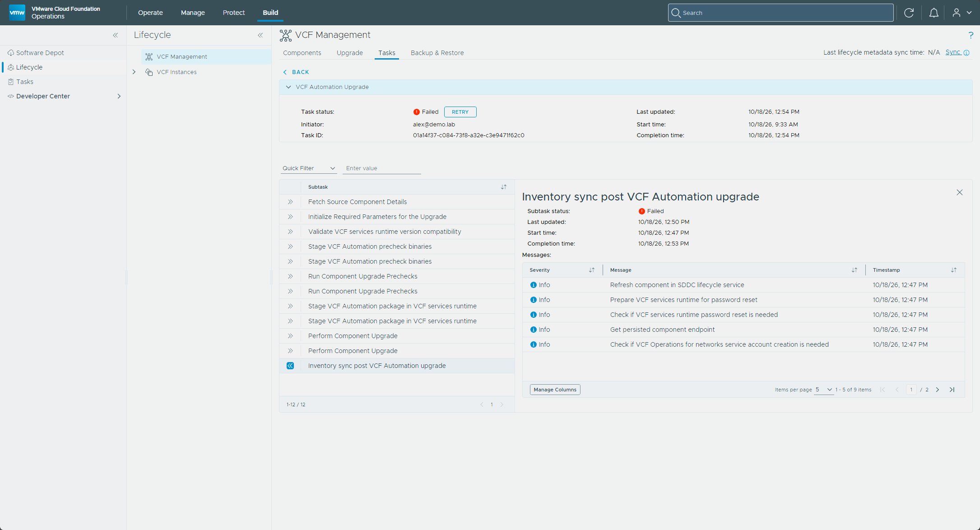The height and width of the screenshot is (530, 980).
Task: Close the subtask details panel
Action: pos(960,192)
